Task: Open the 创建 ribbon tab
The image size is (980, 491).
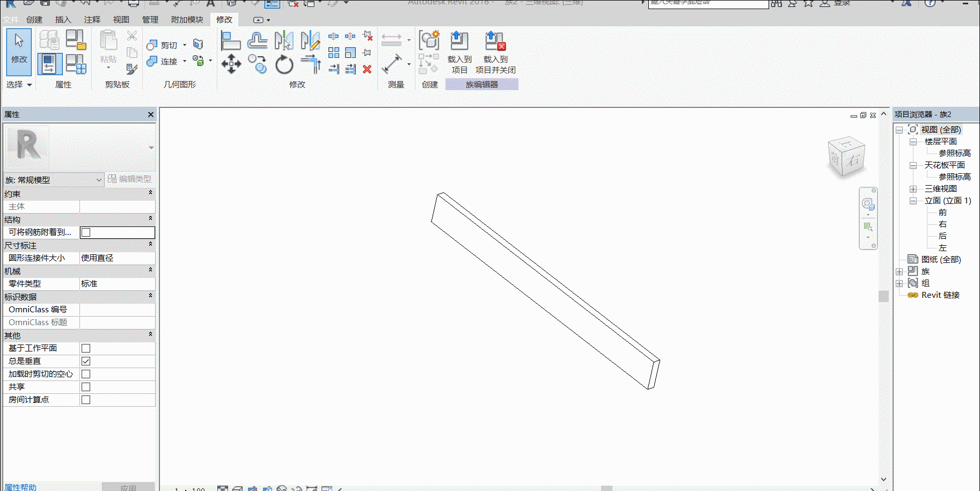Action: click(x=34, y=20)
